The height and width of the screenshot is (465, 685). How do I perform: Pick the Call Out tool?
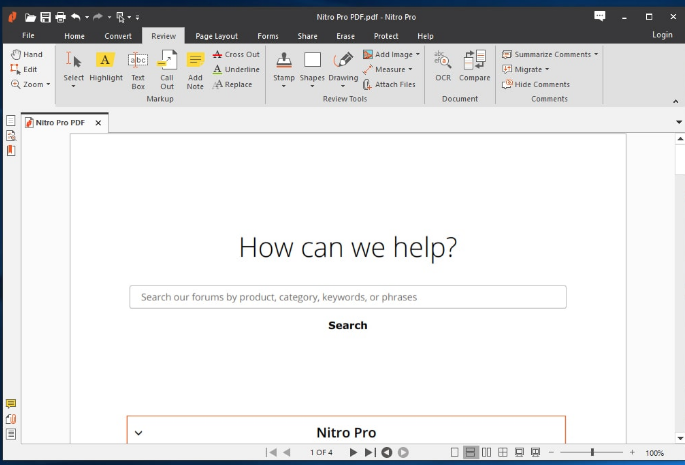point(167,71)
